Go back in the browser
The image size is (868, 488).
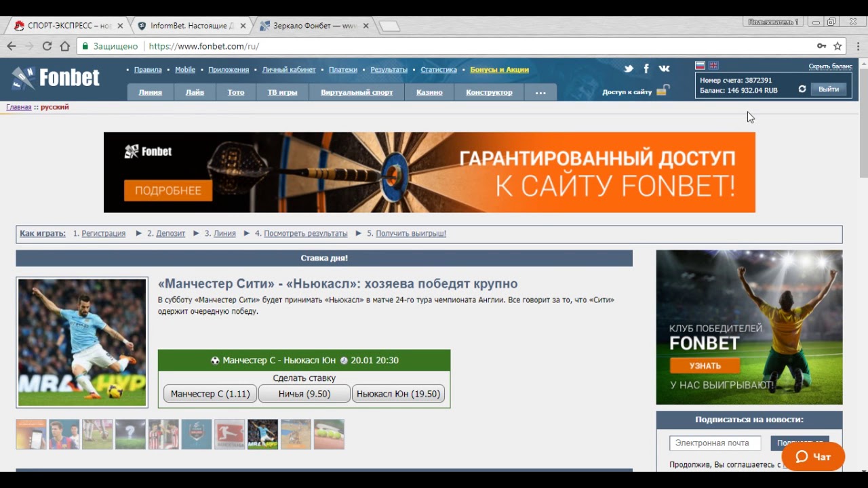12,46
